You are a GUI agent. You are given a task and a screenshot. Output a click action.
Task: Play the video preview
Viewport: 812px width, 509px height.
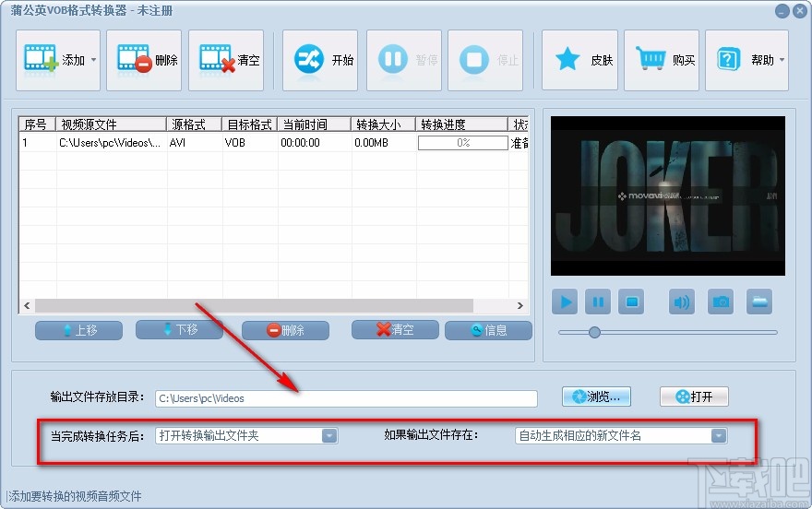[x=565, y=302]
